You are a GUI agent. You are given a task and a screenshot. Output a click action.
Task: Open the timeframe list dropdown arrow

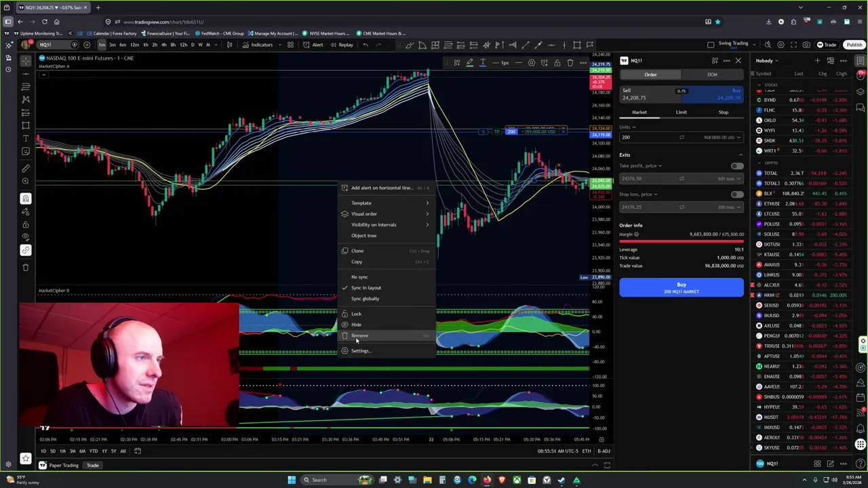tap(217, 45)
